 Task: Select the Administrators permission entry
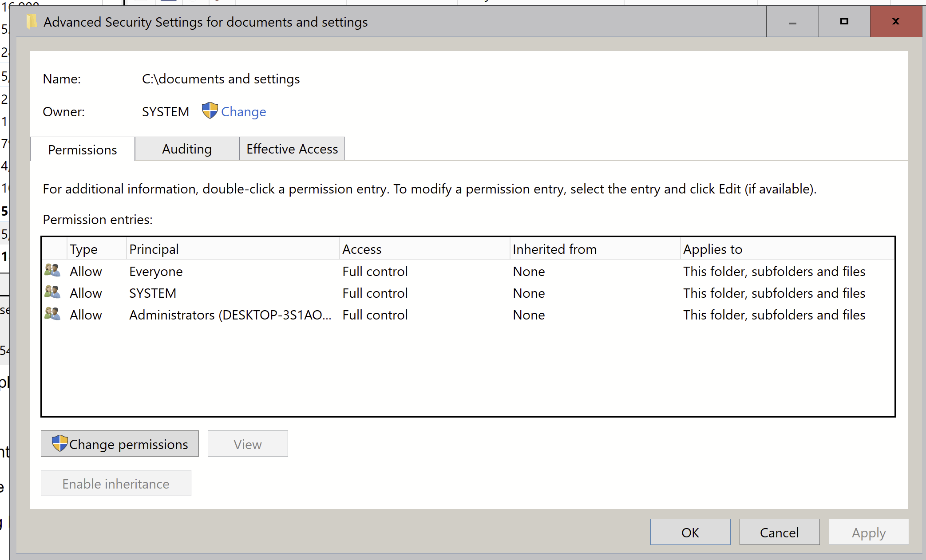click(x=230, y=315)
